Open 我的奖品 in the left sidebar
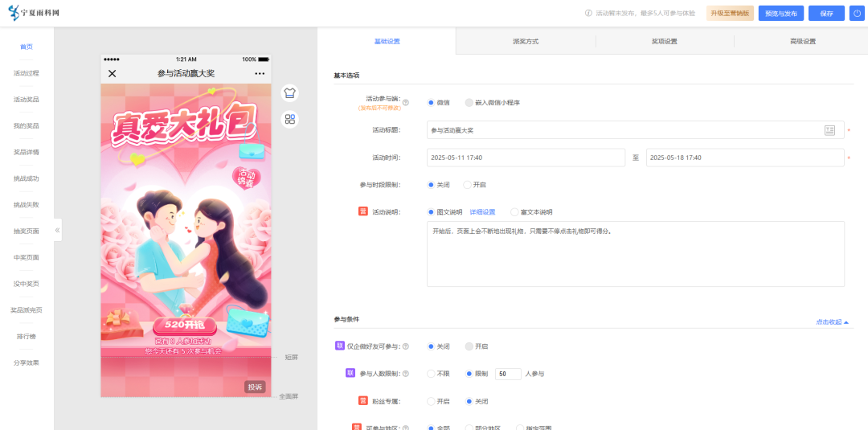 [27, 125]
